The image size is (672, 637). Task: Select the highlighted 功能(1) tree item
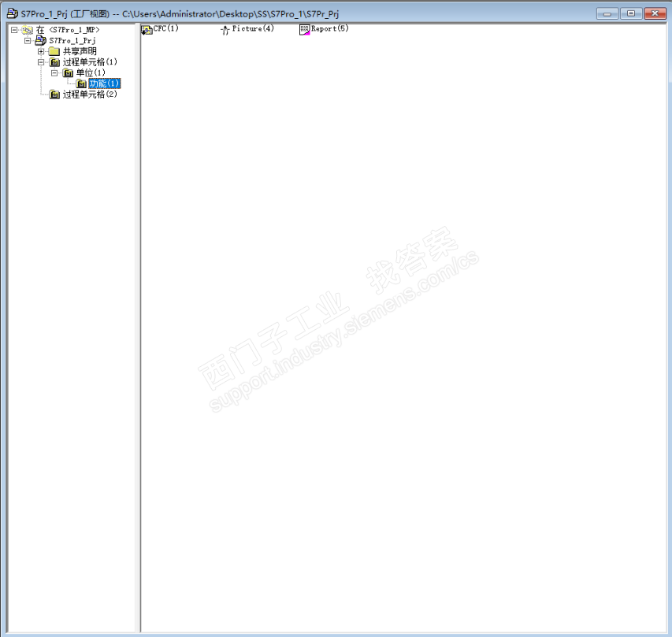[x=105, y=83]
